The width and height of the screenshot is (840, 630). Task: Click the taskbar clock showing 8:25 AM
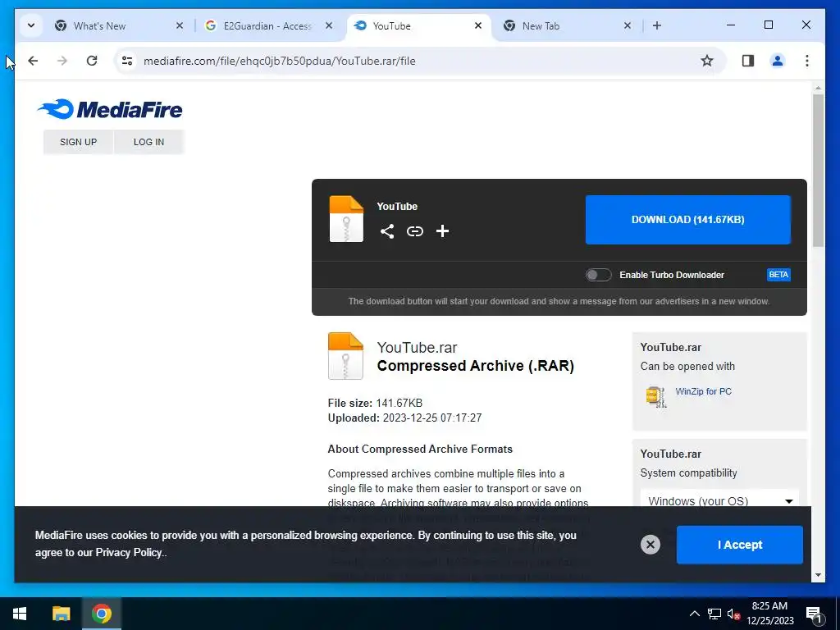coord(769,614)
